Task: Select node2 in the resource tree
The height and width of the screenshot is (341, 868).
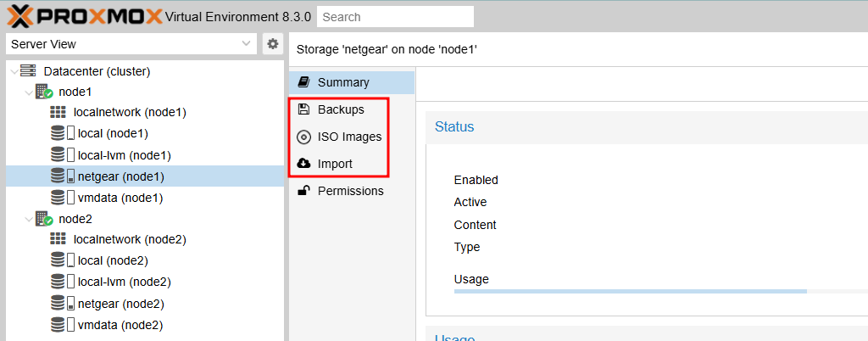Action: (75, 219)
